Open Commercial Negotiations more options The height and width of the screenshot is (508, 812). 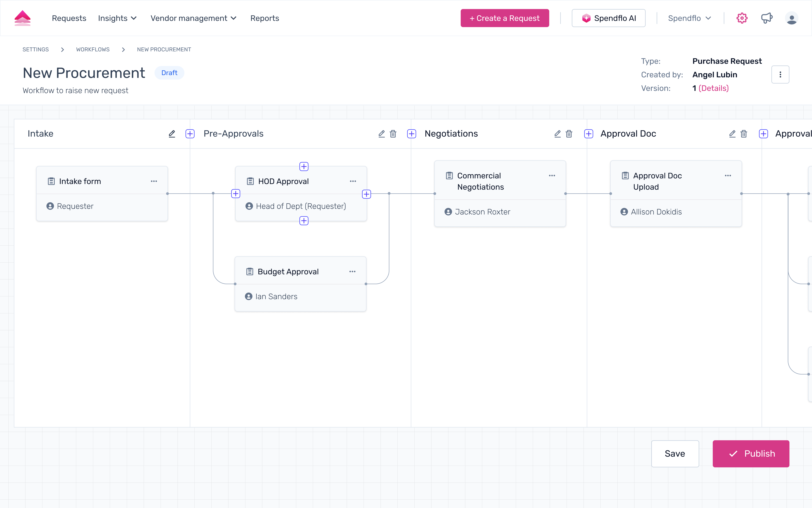(552, 175)
